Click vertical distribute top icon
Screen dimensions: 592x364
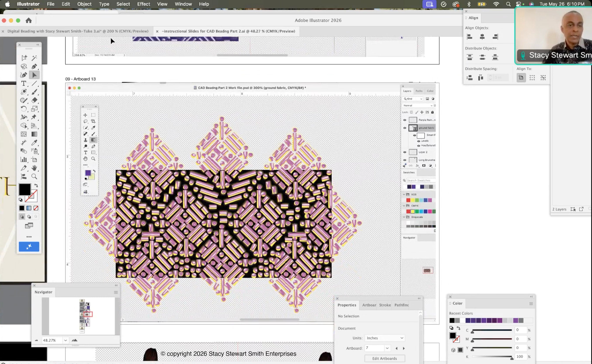(x=469, y=57)
